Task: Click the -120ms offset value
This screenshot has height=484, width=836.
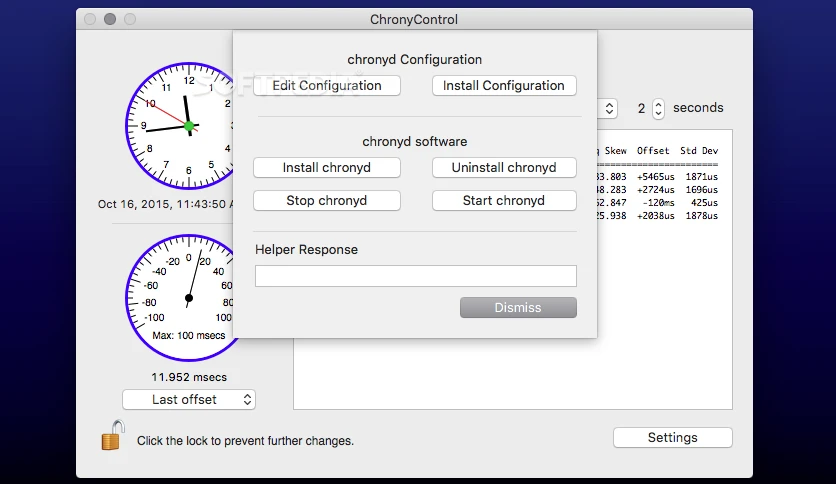Action: point(658,203)
